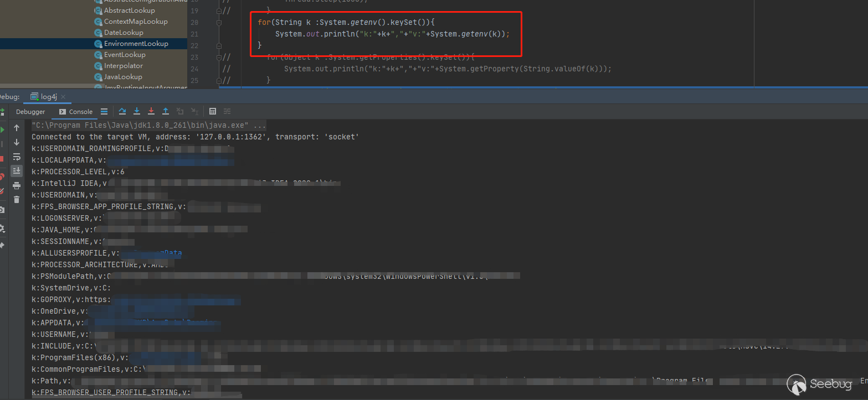Click the class icon beside Interpolator
Screen dimensions: 868x400
pyautogui.click(x=98, y=66)
